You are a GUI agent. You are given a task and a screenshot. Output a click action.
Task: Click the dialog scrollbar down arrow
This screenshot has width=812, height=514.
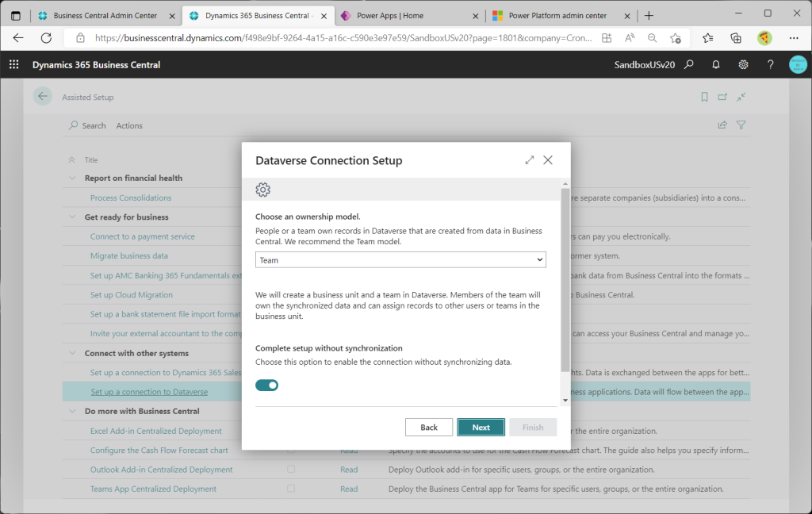click(565, 400)
